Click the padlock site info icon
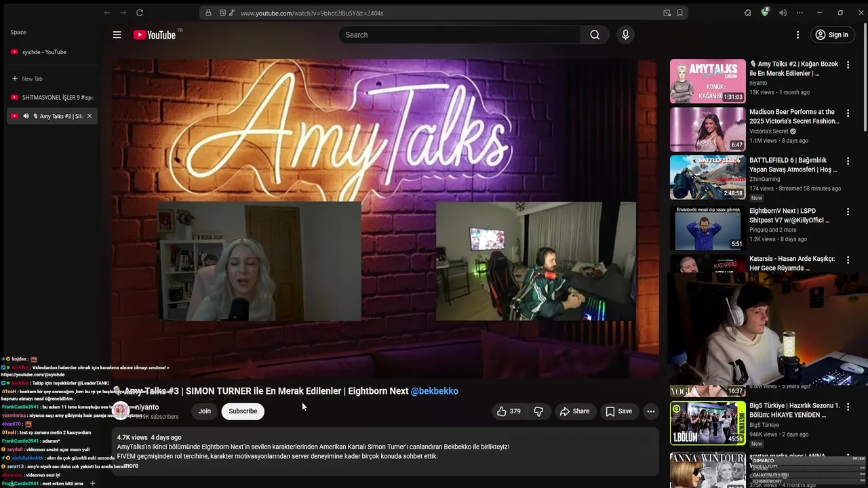Screen dimensions: 868x488 click(208, 13)
